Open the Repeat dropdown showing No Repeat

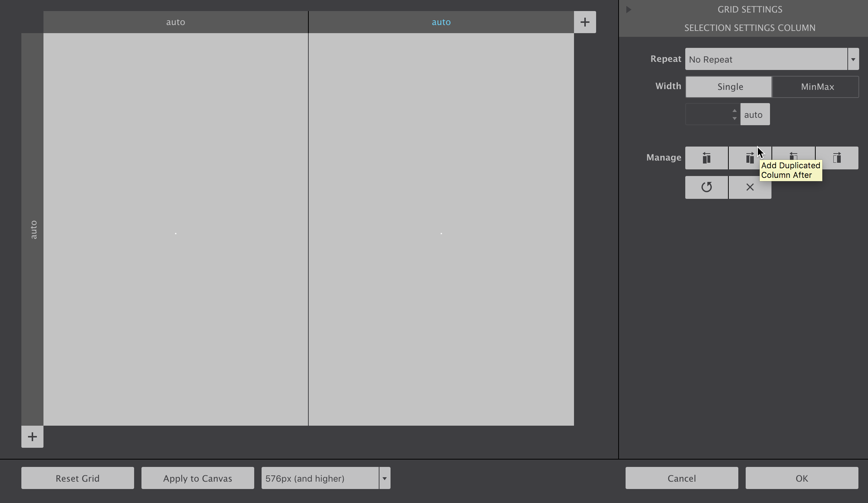coord(771,59)
